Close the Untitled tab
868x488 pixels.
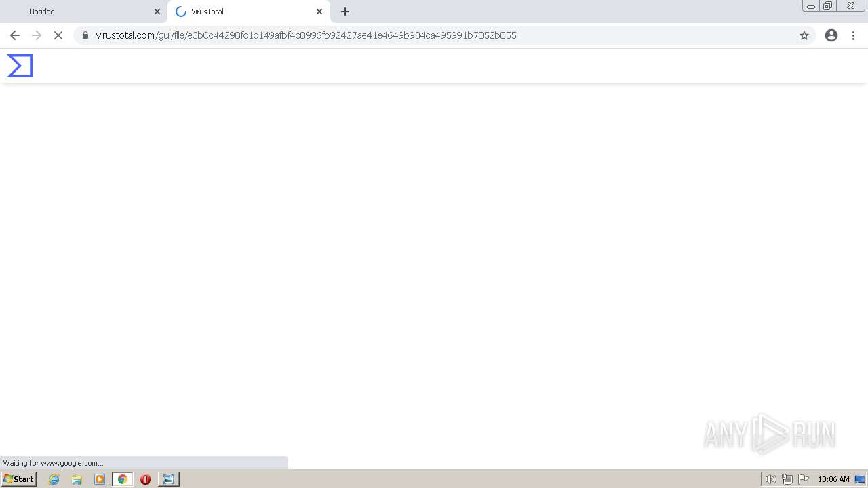pyautogui.click(x=157, y=12)
